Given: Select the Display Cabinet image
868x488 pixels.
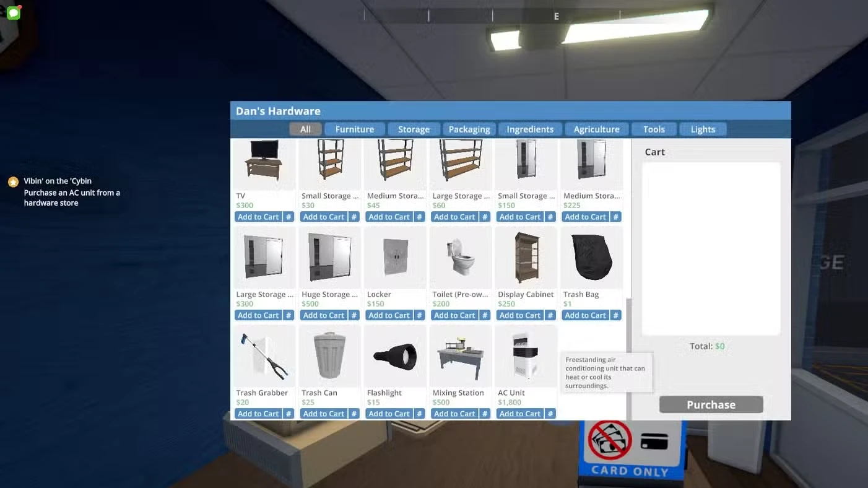Looking at the screenshot, I should [526, 257].
